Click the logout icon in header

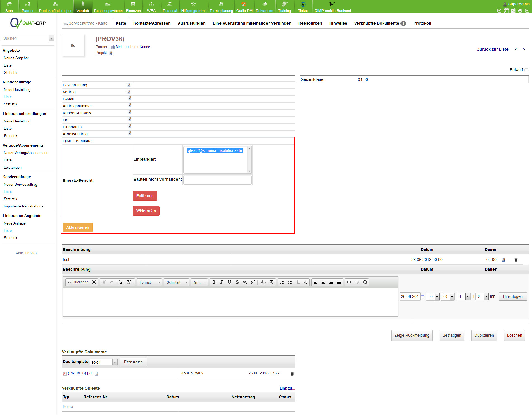[527, 11]
